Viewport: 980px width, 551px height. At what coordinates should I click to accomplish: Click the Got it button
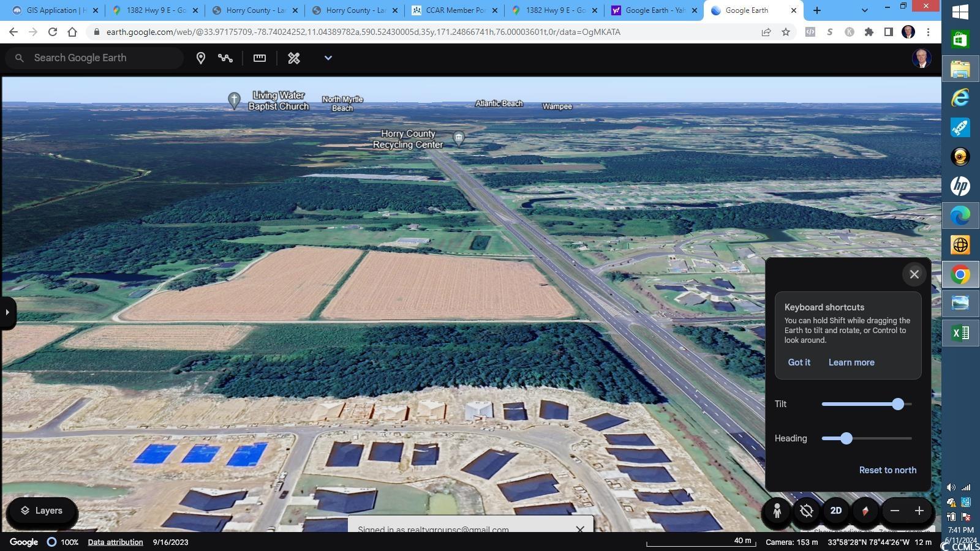point(799,362)
